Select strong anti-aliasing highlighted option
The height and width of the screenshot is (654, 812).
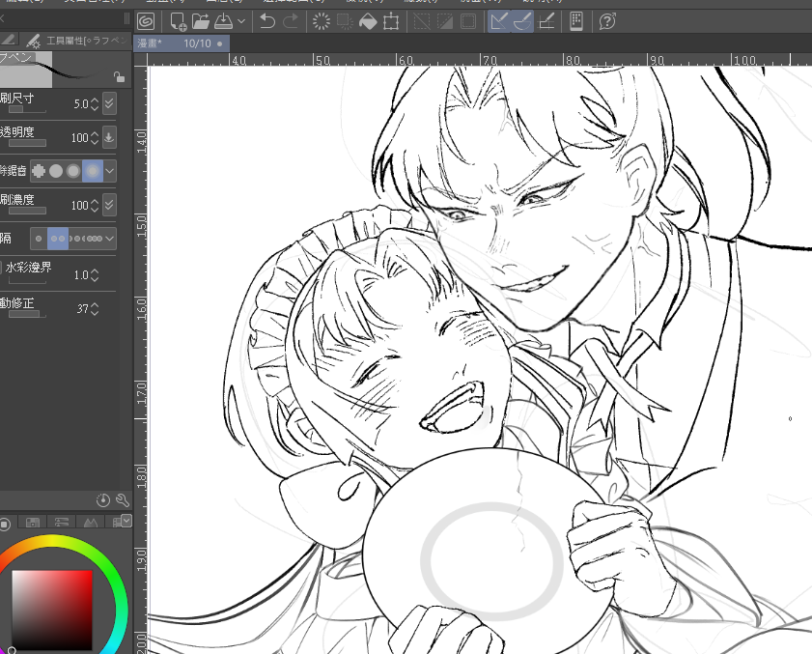click(93, 171)
